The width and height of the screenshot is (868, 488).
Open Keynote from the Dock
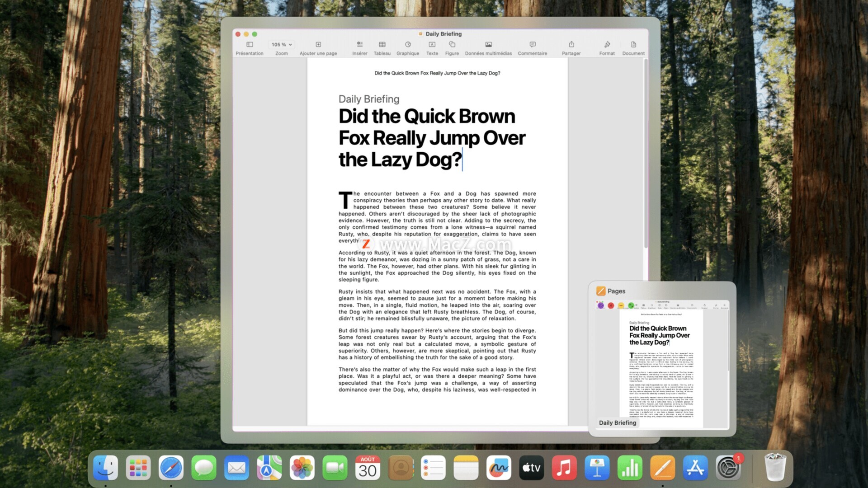(597, 468)
